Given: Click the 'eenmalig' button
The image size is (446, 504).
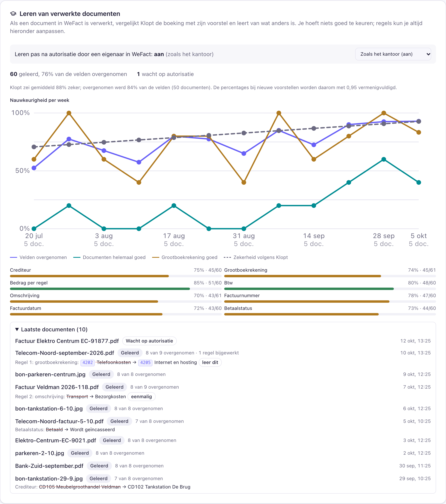Looking at the screenshot, I should click(x=141, y=396).
